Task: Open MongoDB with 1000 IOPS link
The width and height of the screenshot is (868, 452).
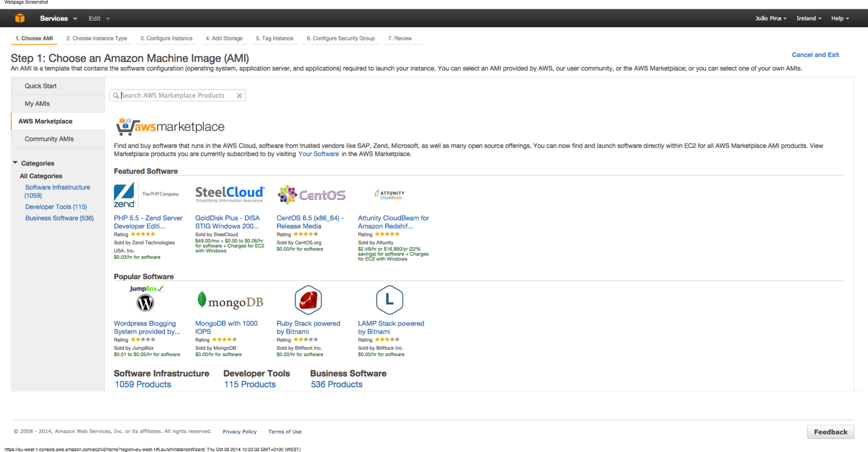Action: pyautogui.click(x=226, y=327)
